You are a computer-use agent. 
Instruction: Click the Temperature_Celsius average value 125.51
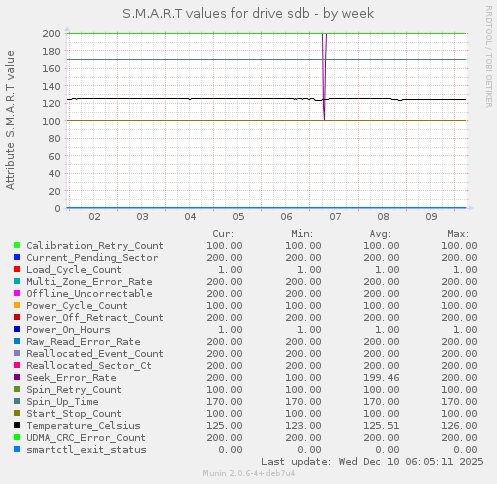[381, 426]
